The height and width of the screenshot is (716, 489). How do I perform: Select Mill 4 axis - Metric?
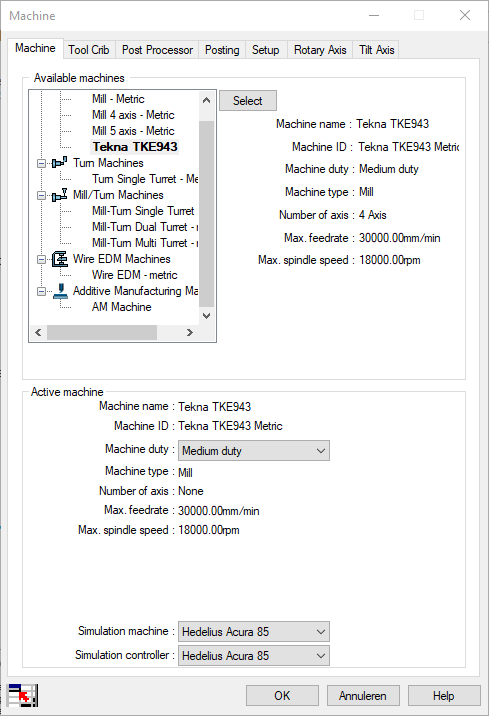click(x=133, y=115)
